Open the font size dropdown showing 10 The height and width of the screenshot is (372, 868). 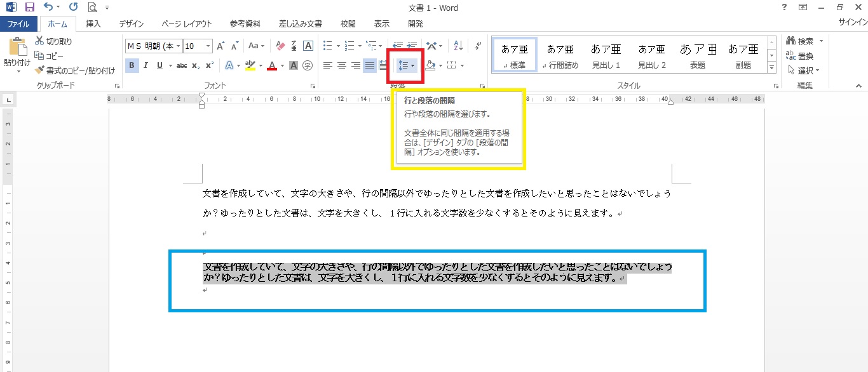coord(208,46)
